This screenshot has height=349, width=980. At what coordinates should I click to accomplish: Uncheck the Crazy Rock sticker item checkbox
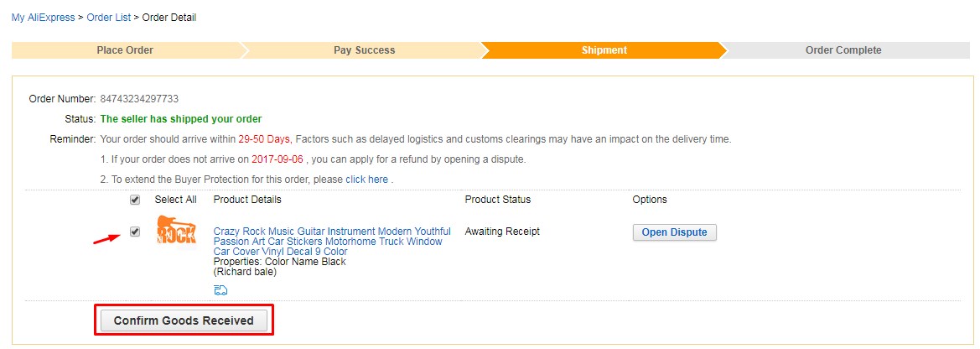[135, 232]
